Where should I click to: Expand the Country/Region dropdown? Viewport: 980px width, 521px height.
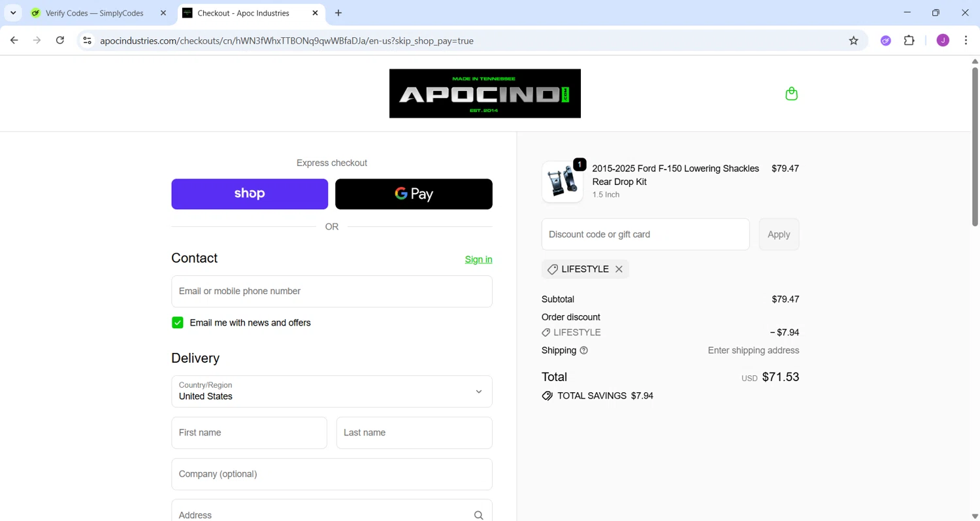(x=332, y=392)
